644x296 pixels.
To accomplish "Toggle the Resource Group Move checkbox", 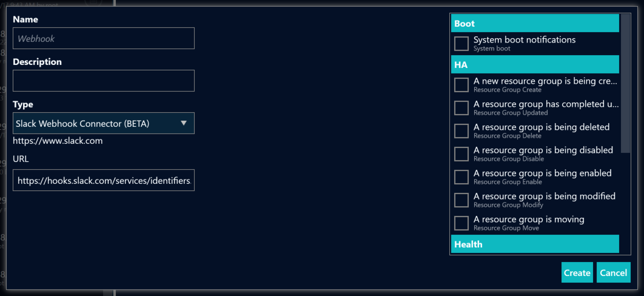I will [461, 223].
